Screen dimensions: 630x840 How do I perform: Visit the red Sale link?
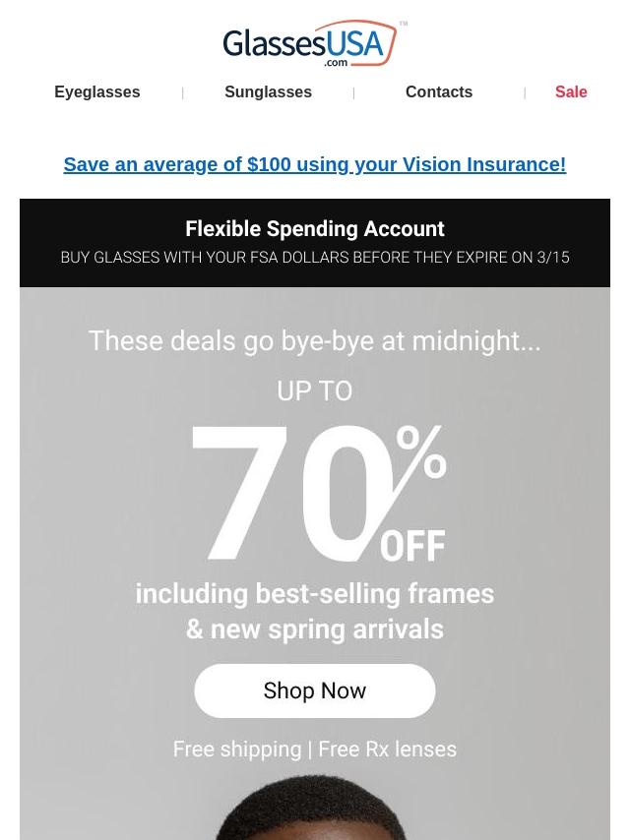tap(571, 91)
